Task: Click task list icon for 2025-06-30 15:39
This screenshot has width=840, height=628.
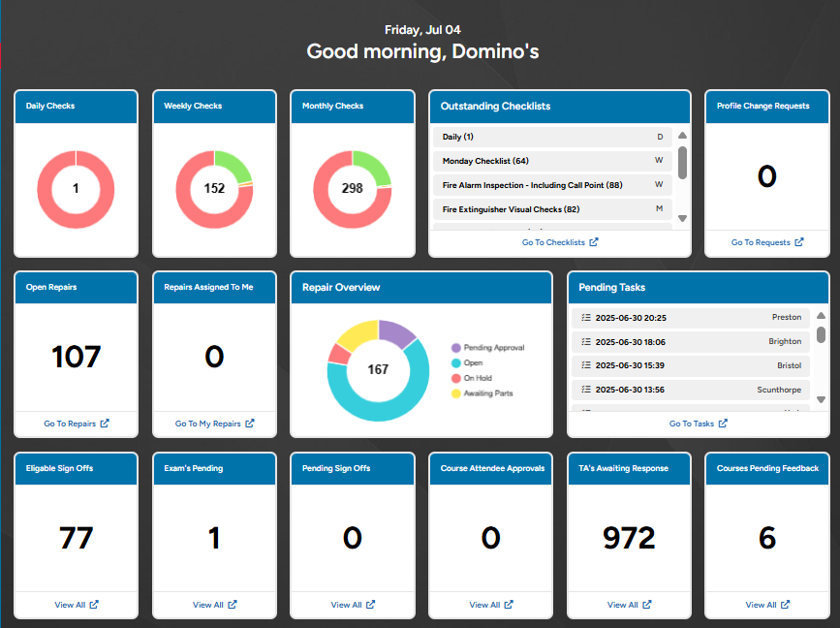Action: (586, 365)
